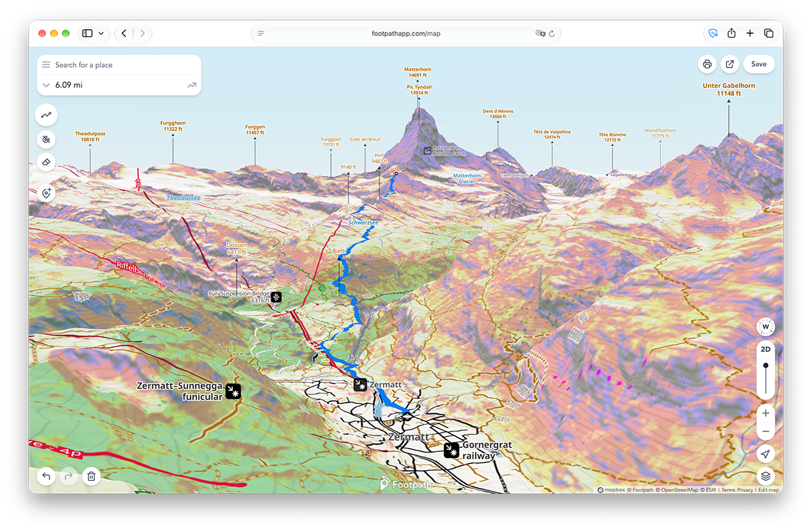Viewport: 812px width, 531px height.
Task: Click the footpathapp.com/map address bar
Action: (406, 33)
